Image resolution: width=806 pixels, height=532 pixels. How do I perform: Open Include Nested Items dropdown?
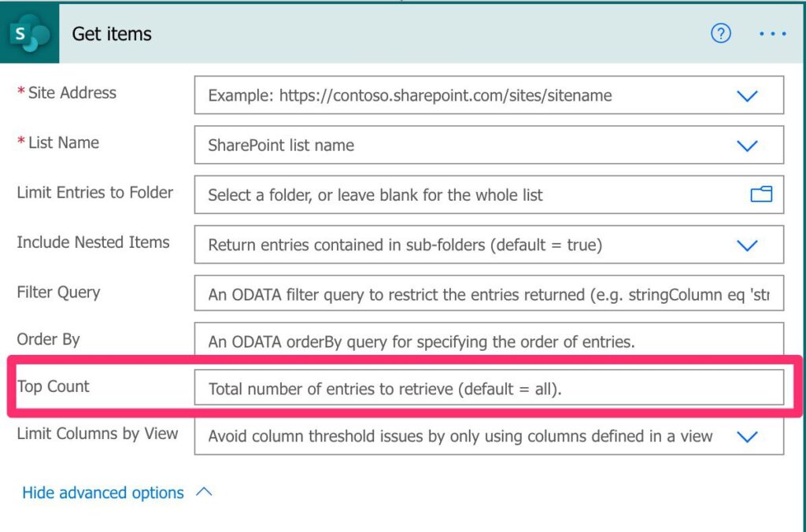click(746, 245)
